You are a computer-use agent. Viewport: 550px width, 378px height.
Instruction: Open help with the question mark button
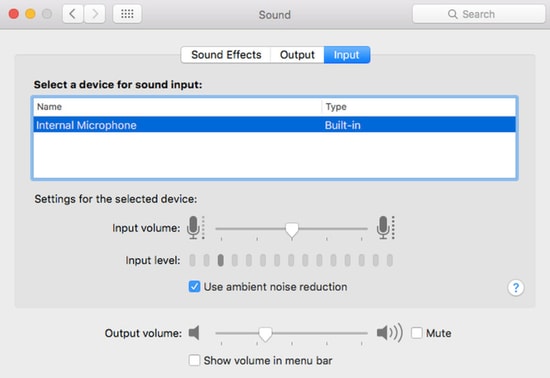[x=516, y=288]
